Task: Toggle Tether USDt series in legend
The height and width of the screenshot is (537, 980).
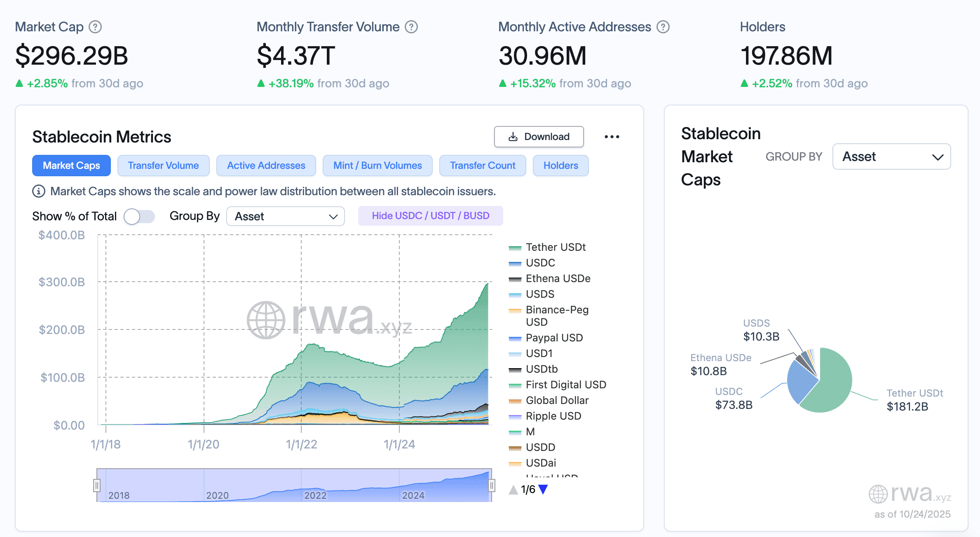Action: 555,247
